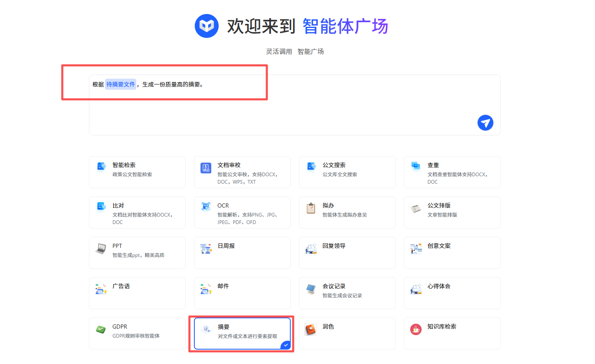Click the GDPR green check icon
This screenshot has height=364, width=595.
[101, 329]
